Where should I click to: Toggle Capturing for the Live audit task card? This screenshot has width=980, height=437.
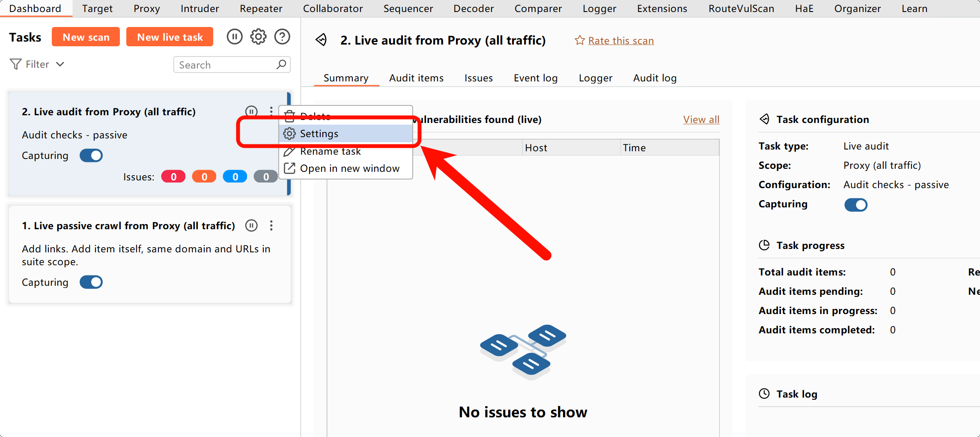pos(91,156)
